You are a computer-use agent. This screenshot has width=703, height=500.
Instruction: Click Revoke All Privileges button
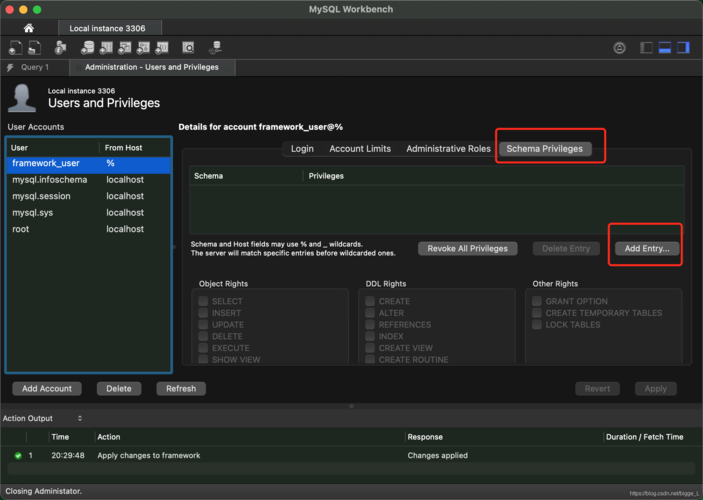(468, 248)
